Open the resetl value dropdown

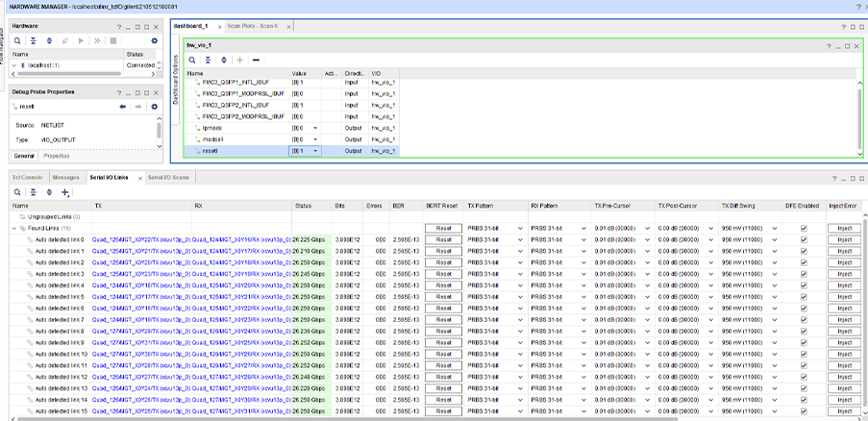click(316, 151)
